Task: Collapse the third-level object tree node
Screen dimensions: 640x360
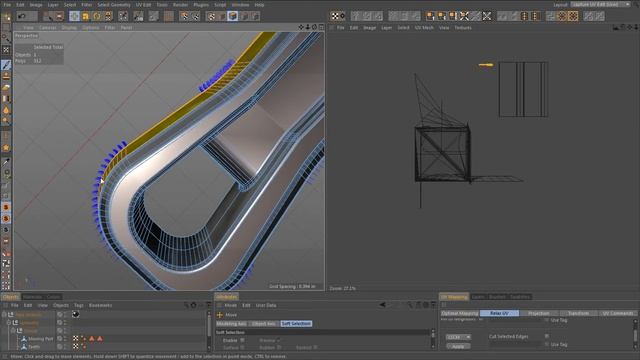Action: [x=13, y=330]
